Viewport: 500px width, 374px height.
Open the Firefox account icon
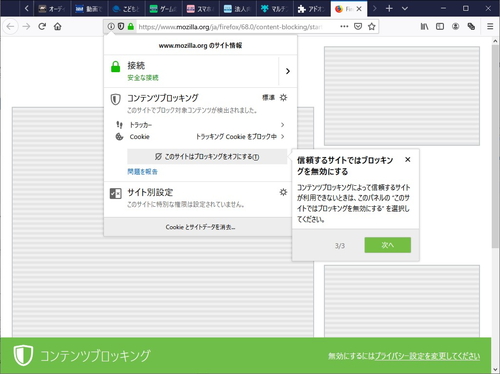pos(455,26)
